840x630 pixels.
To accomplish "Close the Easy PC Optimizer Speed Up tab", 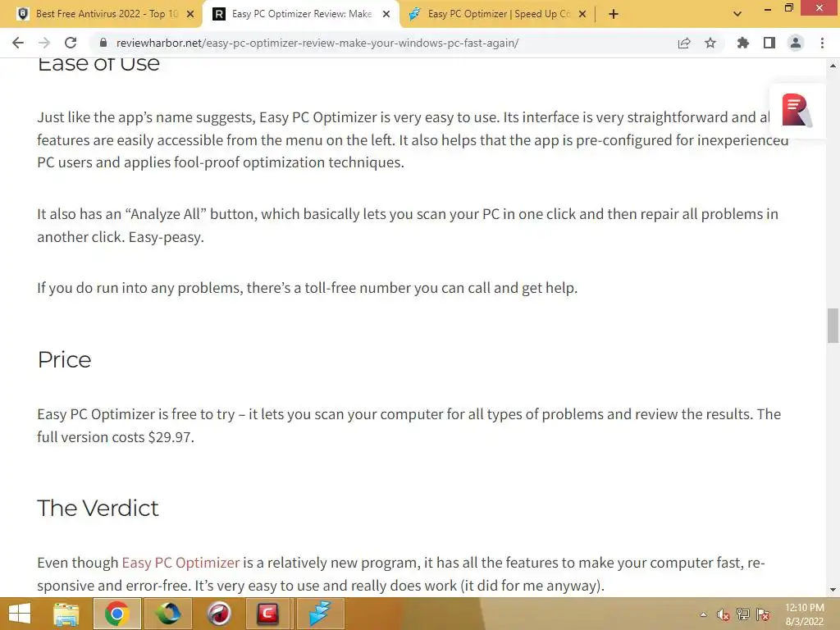I will coord(582,15).
